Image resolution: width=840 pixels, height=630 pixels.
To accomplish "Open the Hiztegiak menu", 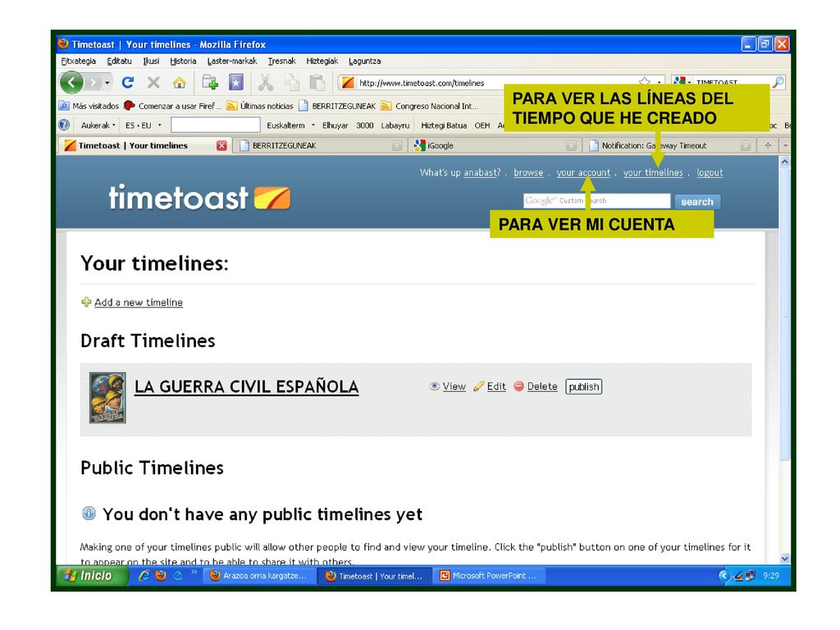I will (x=322, y=61).
